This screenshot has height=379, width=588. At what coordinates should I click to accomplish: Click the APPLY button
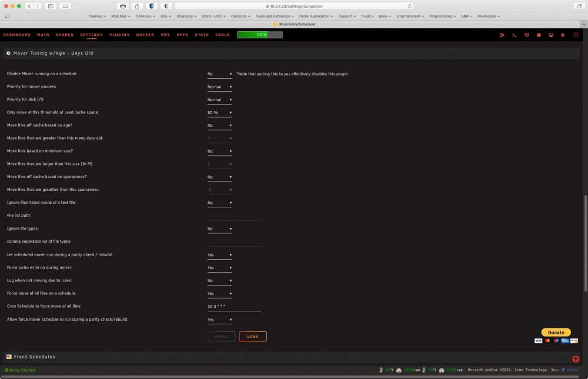[x=221, y=337]
